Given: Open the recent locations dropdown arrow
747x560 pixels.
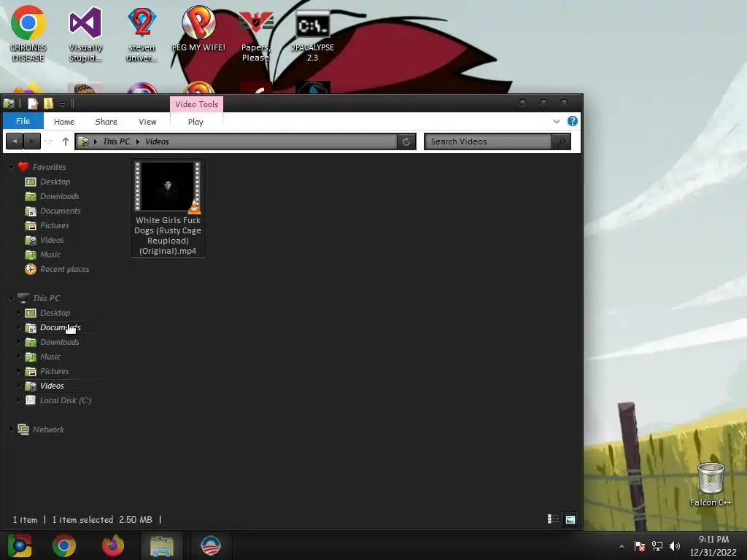Looking at the screenshot, I should tap(49, 141).
